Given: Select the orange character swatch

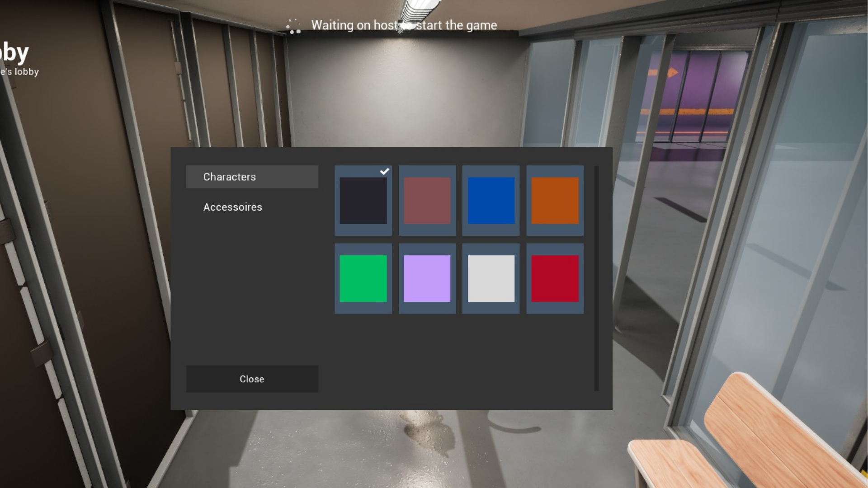Looking at the screenshot, I should point(555,201).
